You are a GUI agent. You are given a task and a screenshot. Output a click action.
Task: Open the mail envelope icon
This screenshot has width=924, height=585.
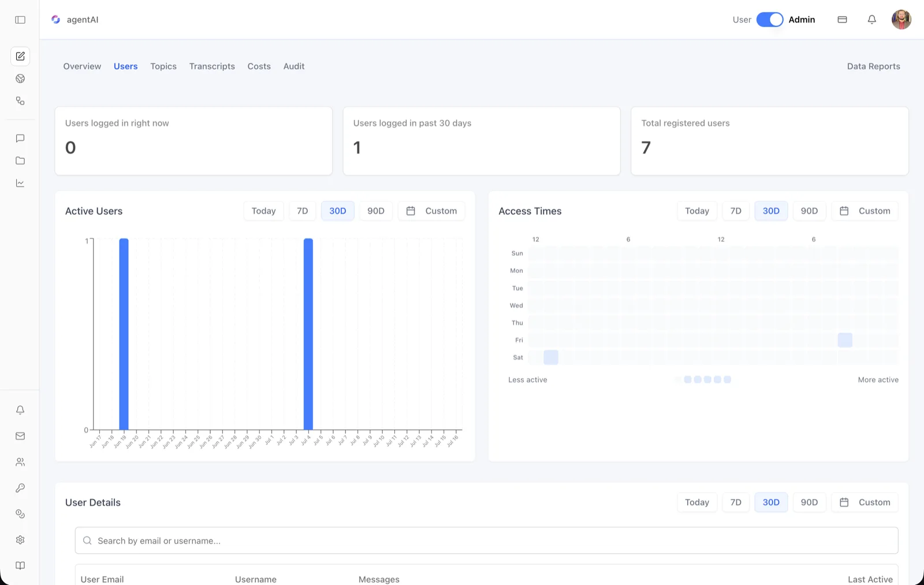(x=20, y=436)
